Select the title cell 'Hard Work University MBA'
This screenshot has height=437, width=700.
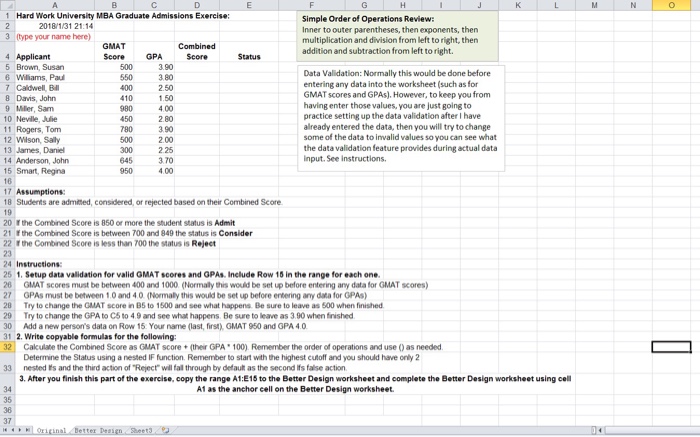[x=123, y=16]
